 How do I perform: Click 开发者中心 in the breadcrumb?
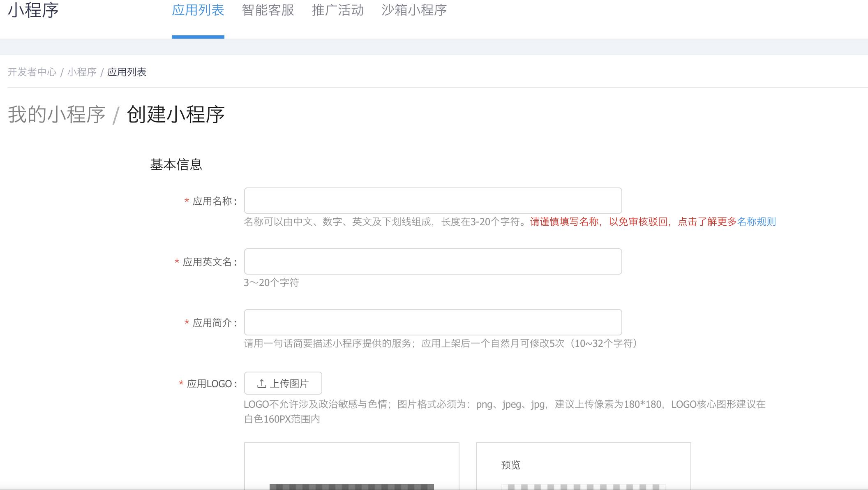tap(33, 72)
